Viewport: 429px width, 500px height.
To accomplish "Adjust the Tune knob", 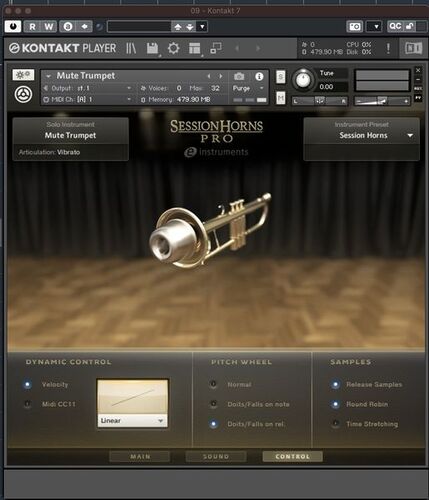I will coord(303,80).
